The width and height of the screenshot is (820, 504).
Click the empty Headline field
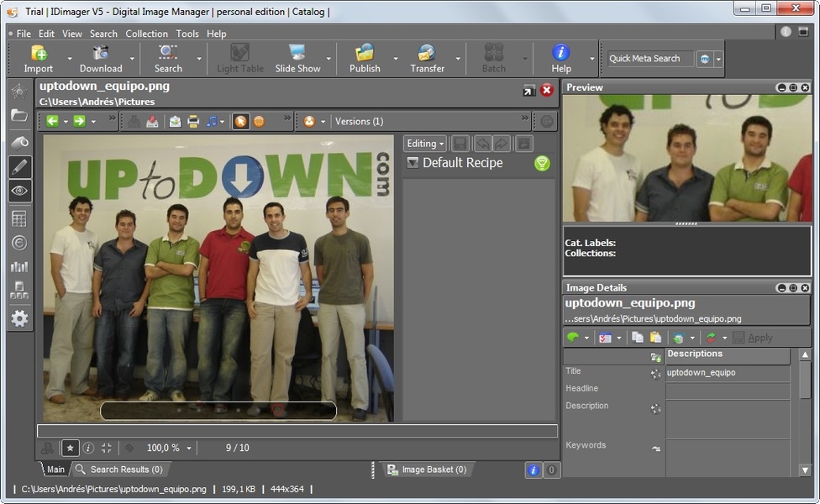[x=728, y=390]
